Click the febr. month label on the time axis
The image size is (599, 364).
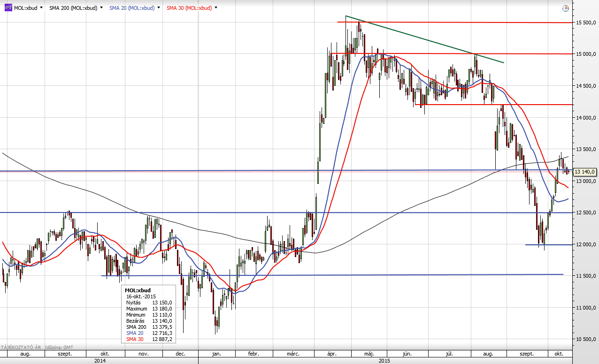(x=253, y=354)
